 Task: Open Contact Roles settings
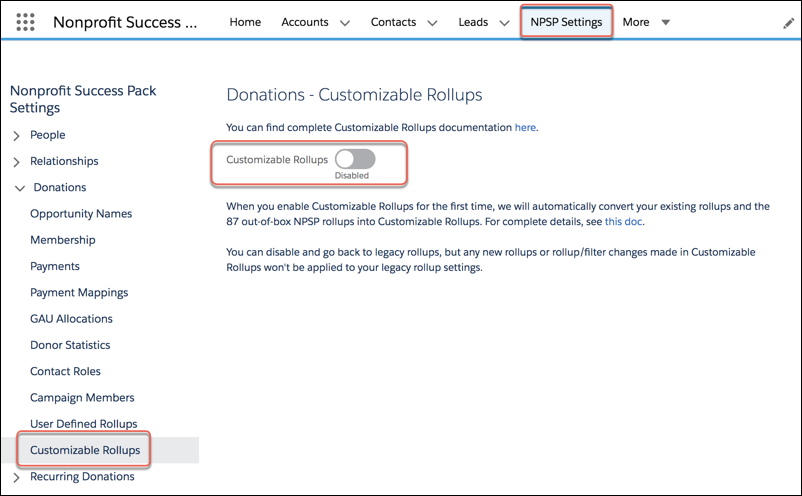click(x=65, y=371)
